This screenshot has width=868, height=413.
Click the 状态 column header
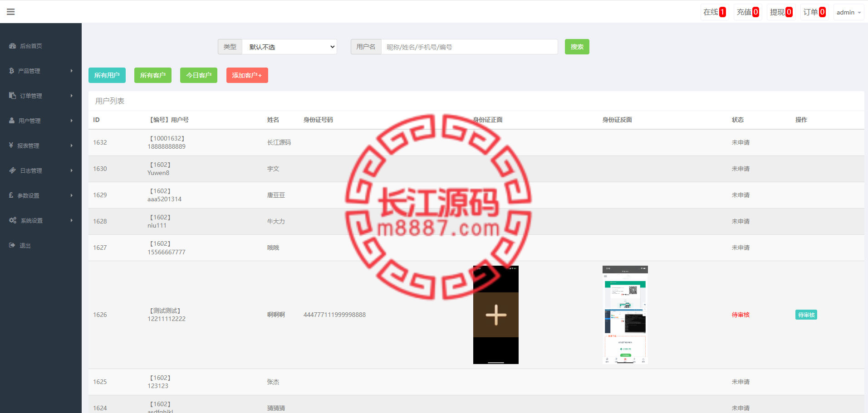738,120
